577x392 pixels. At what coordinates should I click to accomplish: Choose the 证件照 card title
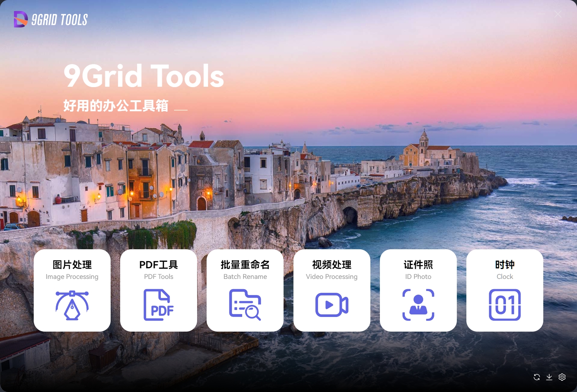tap(418, 265)
